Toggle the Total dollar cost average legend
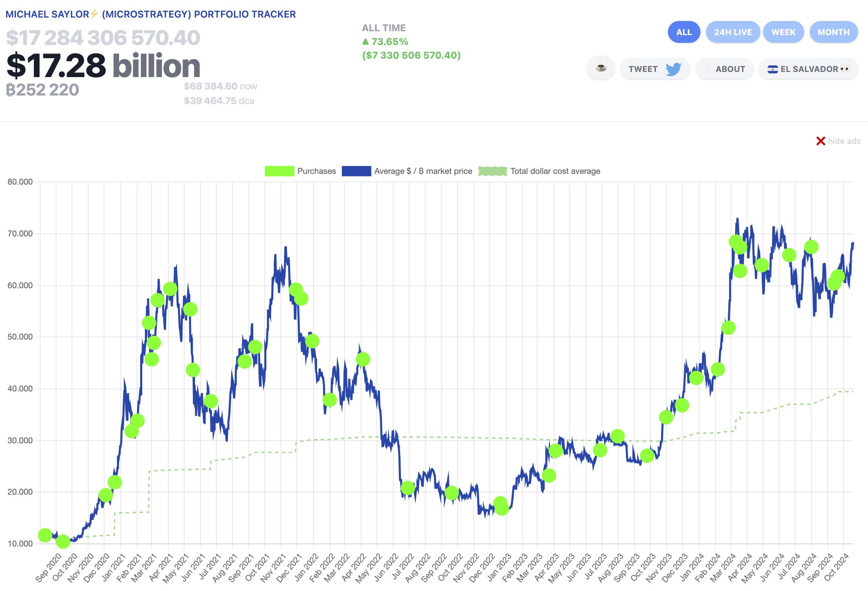The image size is (868, 591). pyautogui.click(x=555, y=171)
